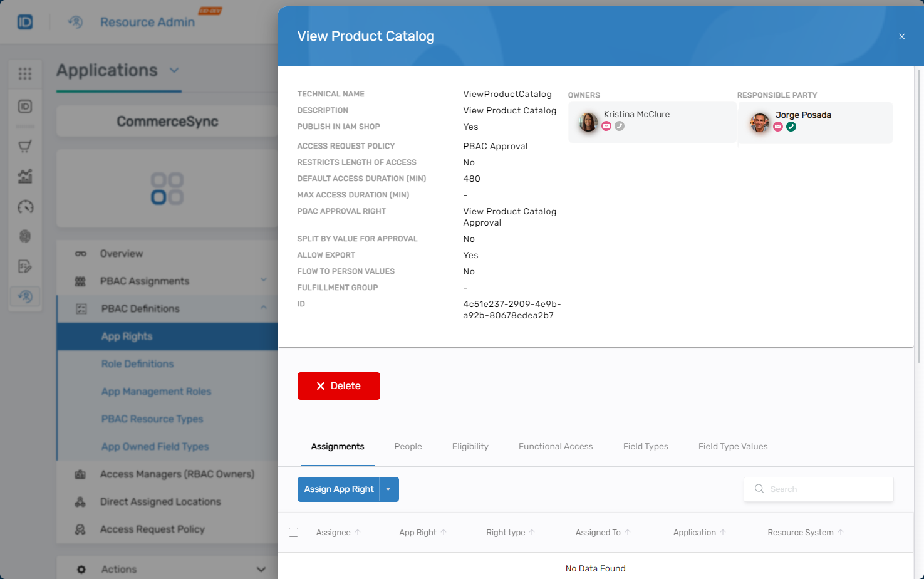924x579 pixels.
Task: Click the Resource Admin sidebar icon
Action: [x=25, y=296]
